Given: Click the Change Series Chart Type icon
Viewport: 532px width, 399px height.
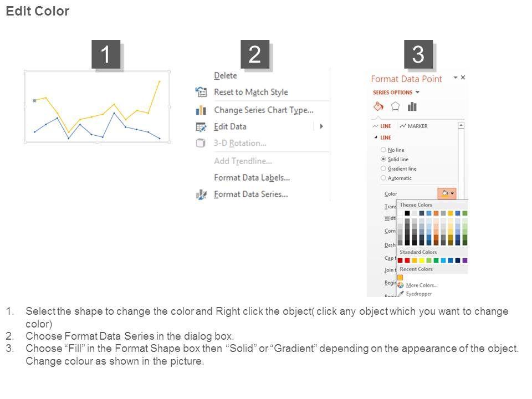Looking at the screenshot, I should click(x=201, y=110).
